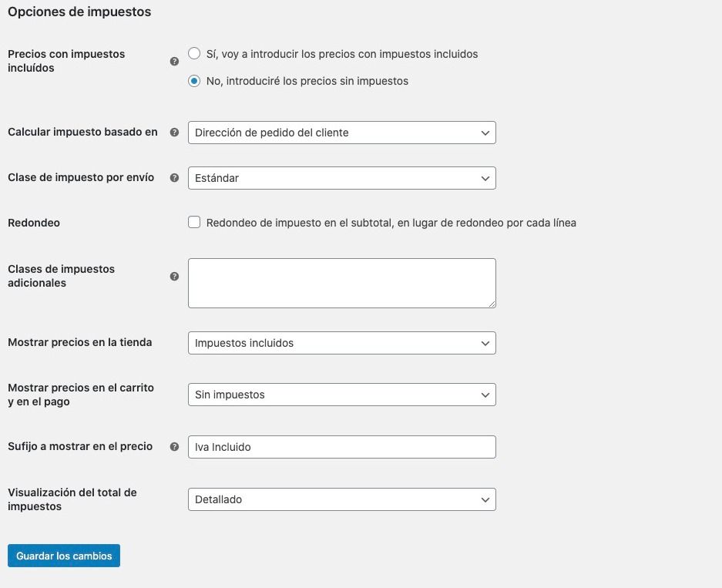Viewport: 722px width, 588px height.
Task: Focus the 'Iva Incluido' price suffix field
Action: [341, 447]
